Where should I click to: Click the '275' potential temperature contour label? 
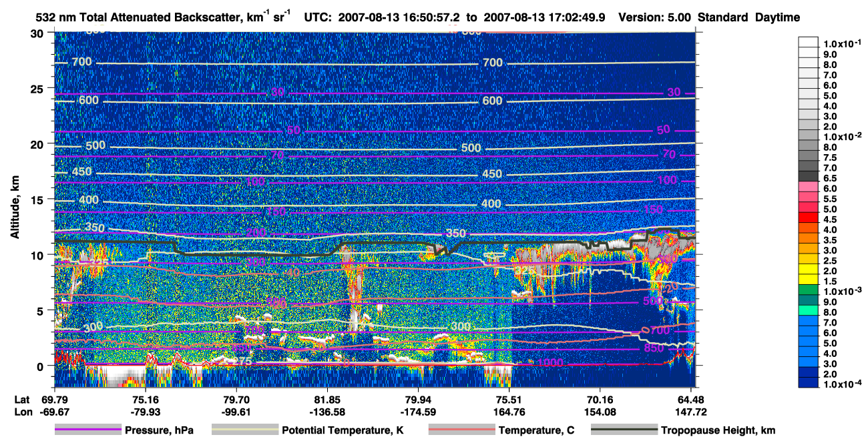[x=242, y=362]
